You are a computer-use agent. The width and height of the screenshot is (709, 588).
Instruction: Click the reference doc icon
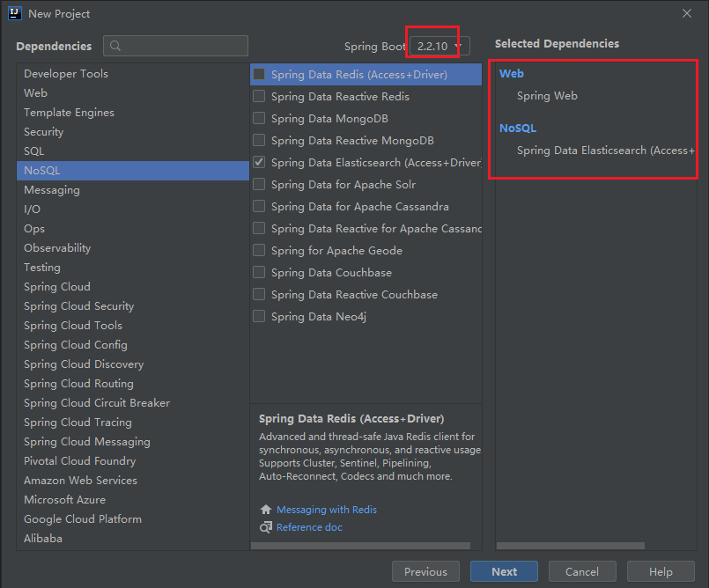tap(266, 527)
